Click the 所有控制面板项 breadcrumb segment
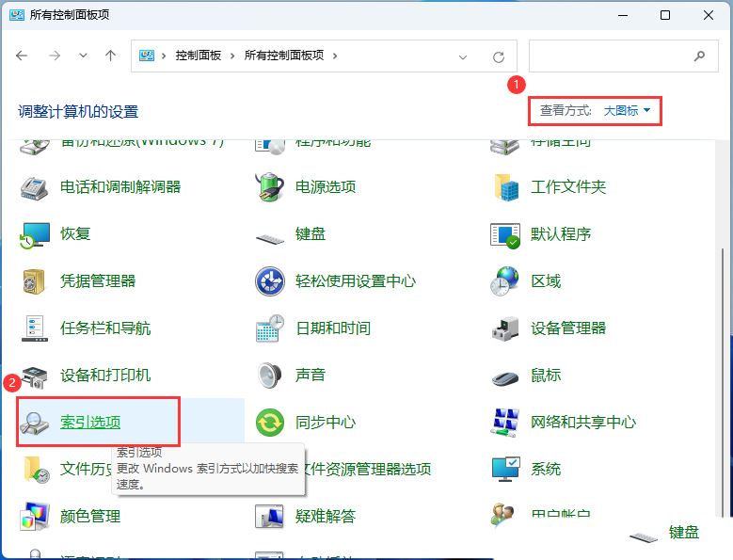 (x=284, y=56)
